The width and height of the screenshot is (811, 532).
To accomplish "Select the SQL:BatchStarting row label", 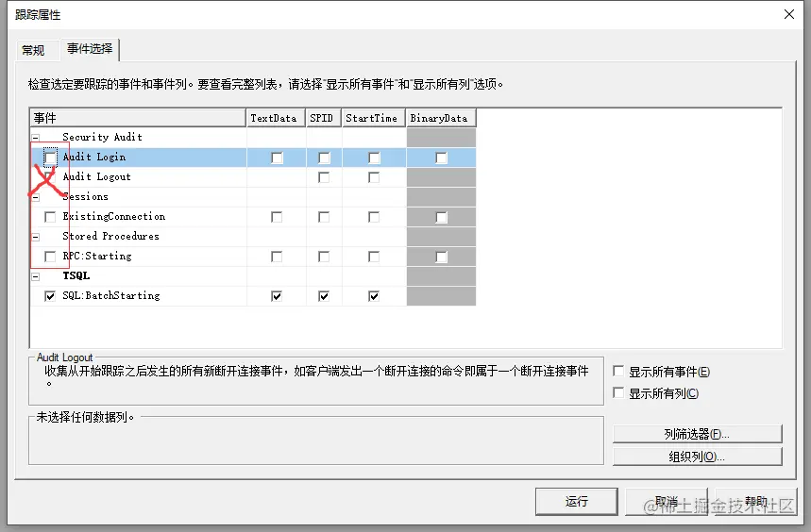I will (111, 295).
